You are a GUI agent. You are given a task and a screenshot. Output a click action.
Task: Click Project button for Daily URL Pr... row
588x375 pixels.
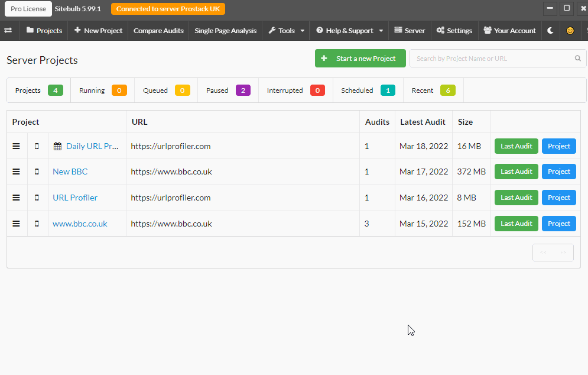coord(559,146)
